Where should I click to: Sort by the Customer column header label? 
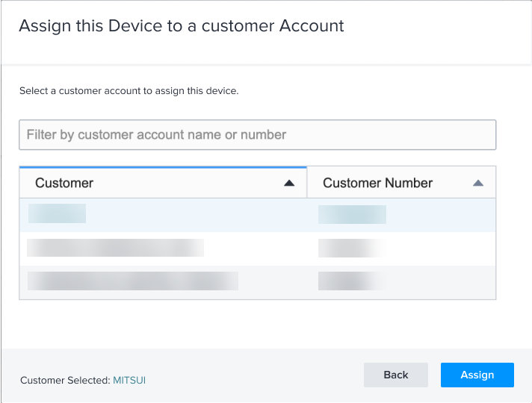coord(64,183)
